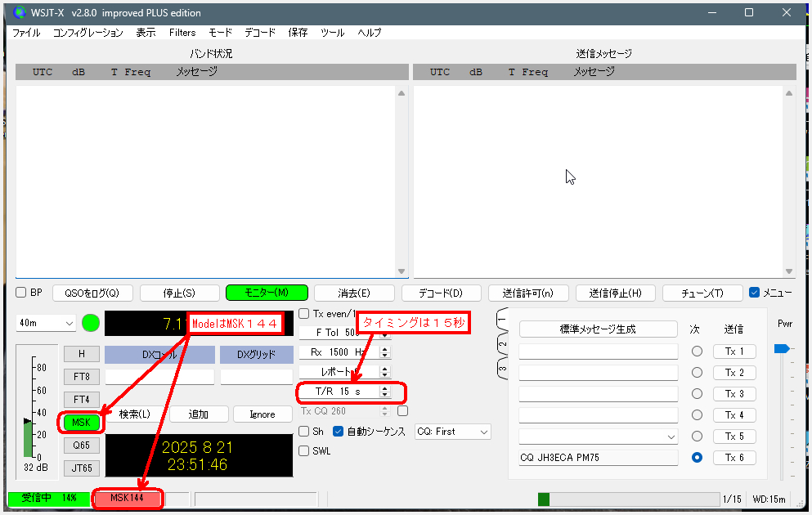Adjust the Rx 1500 Hz stepper
Image resolution: width=812 pixels, height=515 pixels.
point(384,352)
